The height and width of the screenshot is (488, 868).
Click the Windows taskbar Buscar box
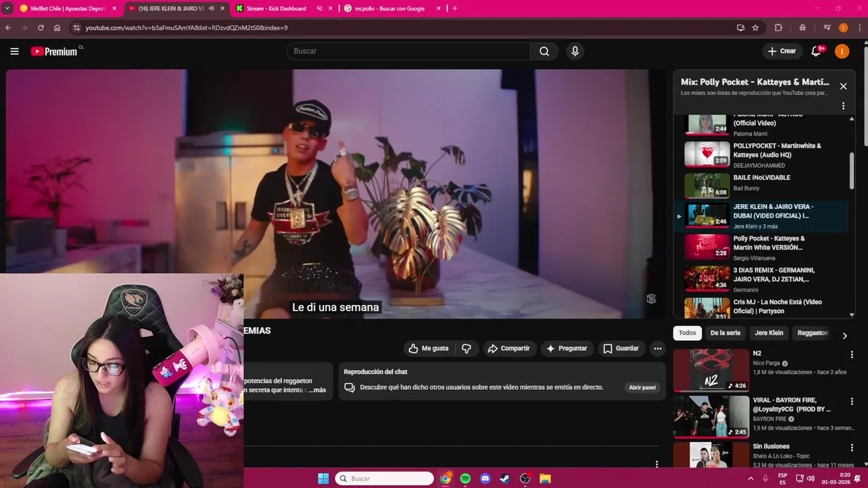click(x=384, y=479)
